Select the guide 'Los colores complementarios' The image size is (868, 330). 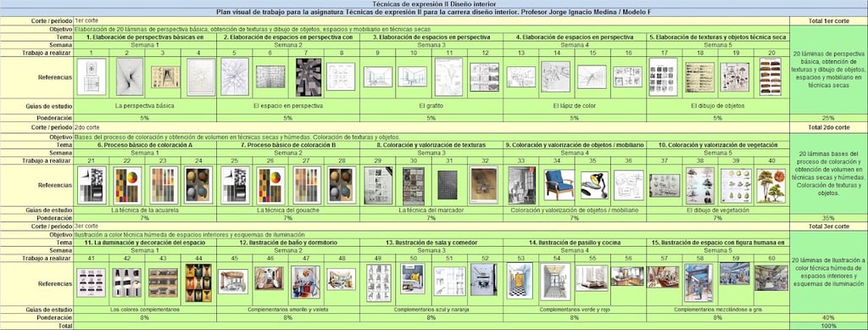click(145, 310)
